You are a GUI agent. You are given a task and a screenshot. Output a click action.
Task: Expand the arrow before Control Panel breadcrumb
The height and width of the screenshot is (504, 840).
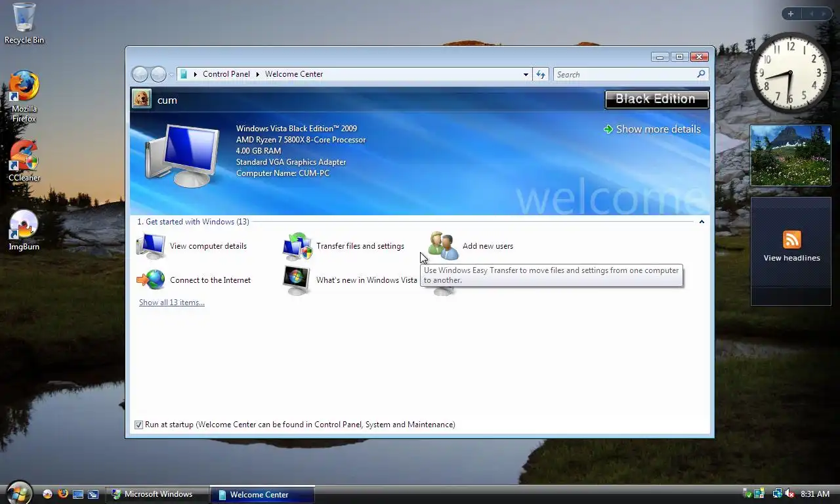coord(195,74)
